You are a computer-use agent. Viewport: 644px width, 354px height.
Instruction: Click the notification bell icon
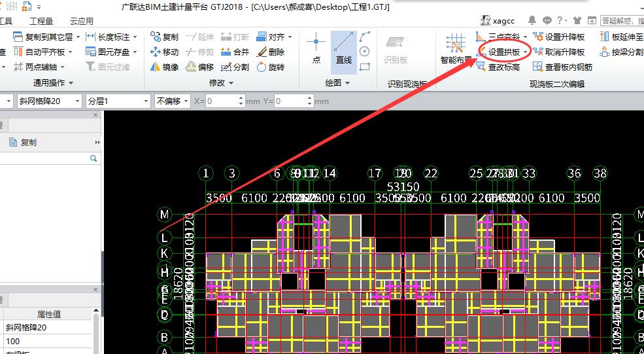coord(532,20)
